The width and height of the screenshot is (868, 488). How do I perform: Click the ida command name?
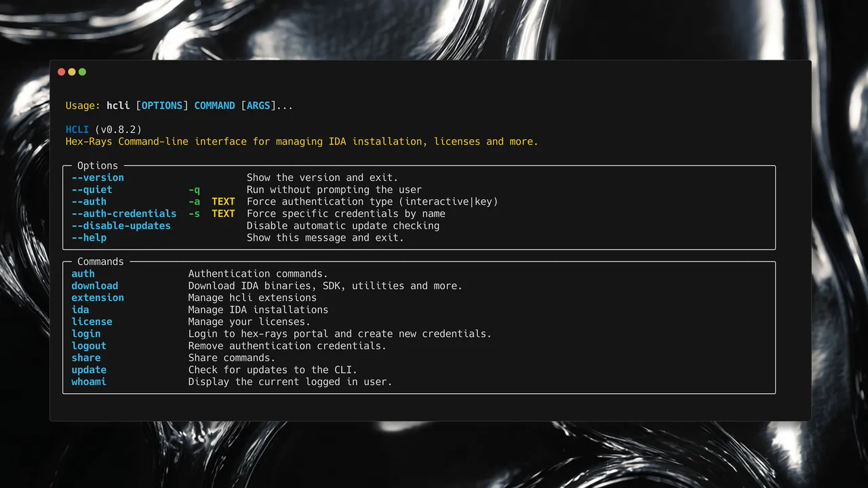point(80,310)
